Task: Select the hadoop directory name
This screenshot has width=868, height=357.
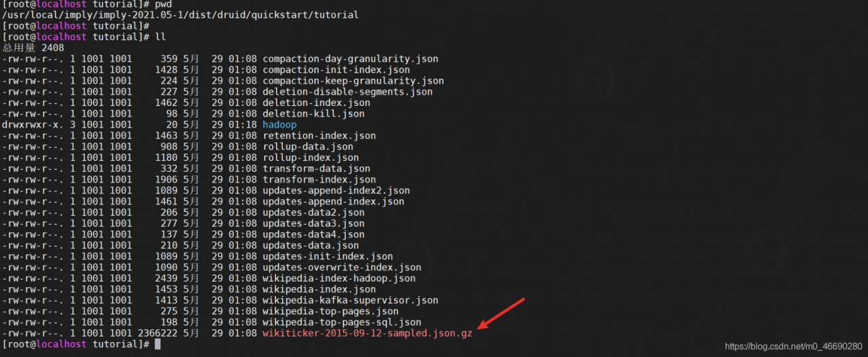Action: (x=279, y=125)
